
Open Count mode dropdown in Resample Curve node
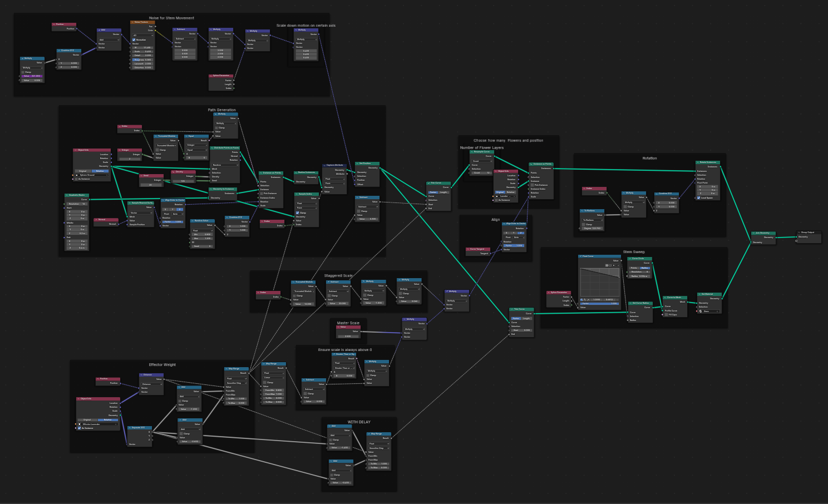482,161
